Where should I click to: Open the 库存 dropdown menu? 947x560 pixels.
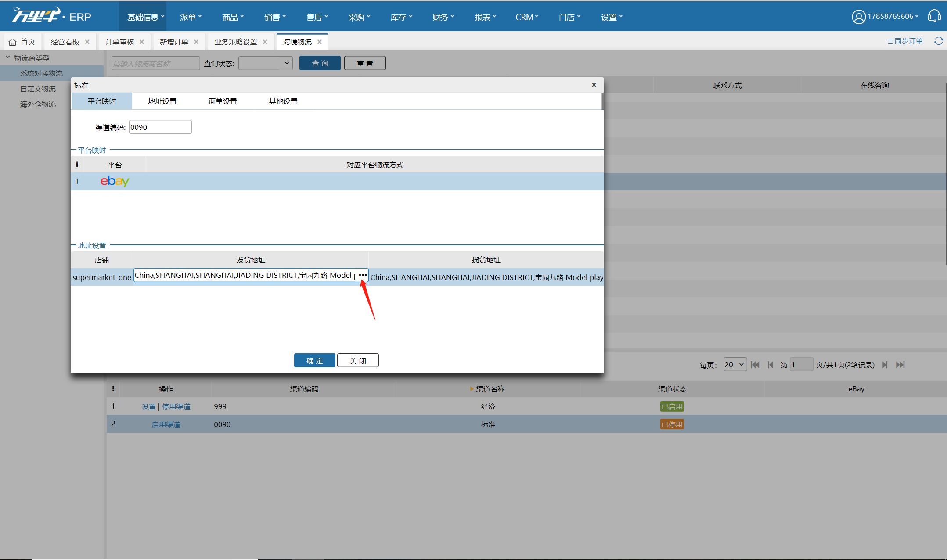[401, 17]
